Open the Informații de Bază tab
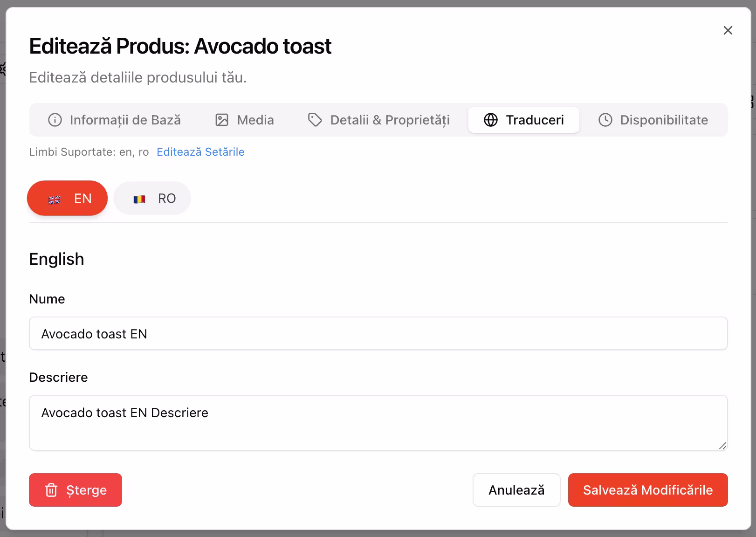The height and width of the screenshot is (537, 756). (x=114, y=120)
